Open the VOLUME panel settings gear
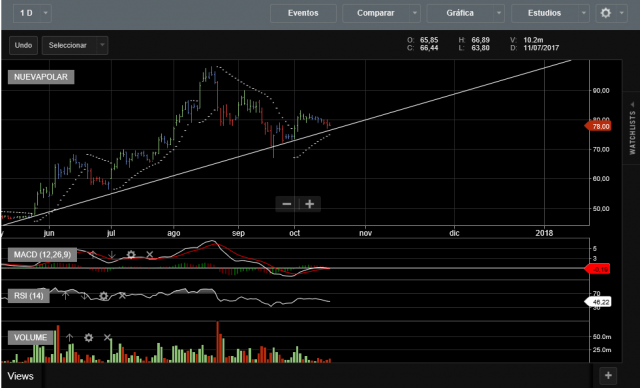 coord(89,337)
